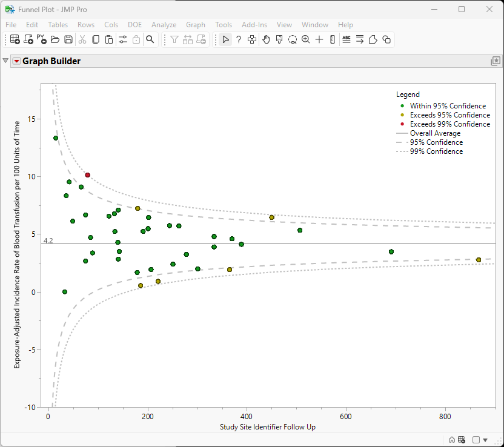Click the data table icon in status bar
Image resolution: width=504 pixels, height=447 pixels.
click(462, 440)
